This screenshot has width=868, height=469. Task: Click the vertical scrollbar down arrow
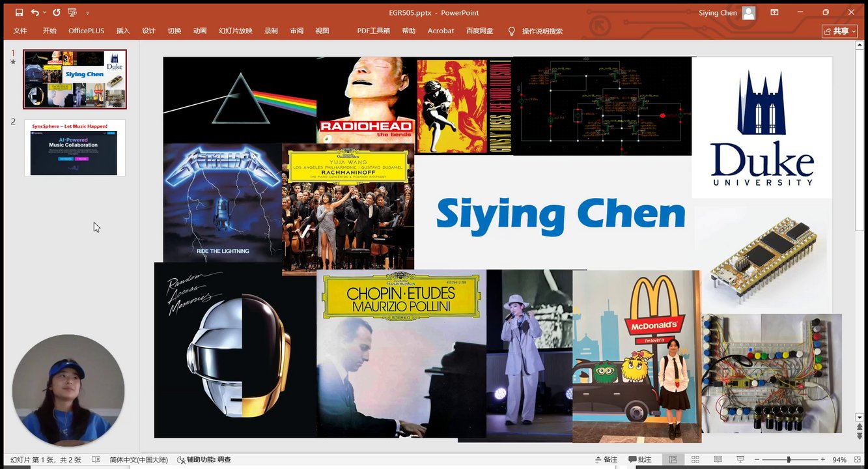tap(860, 417)
